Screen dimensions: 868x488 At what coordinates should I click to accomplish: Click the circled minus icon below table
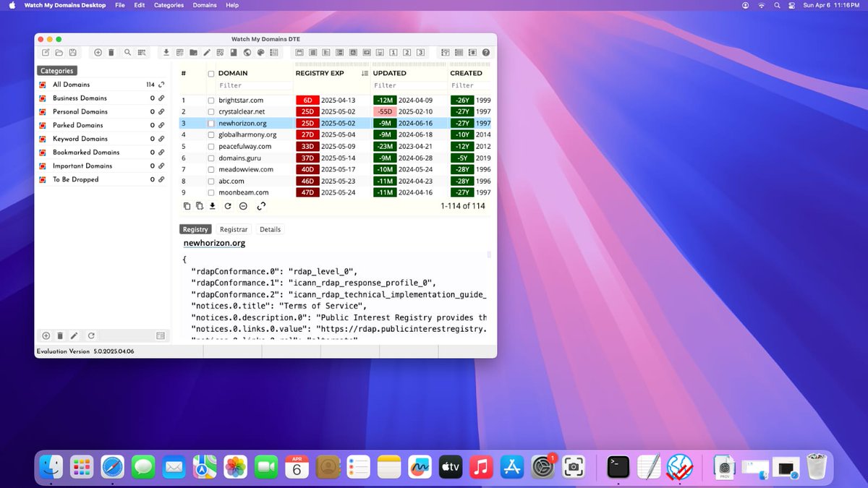click(243, 206)
